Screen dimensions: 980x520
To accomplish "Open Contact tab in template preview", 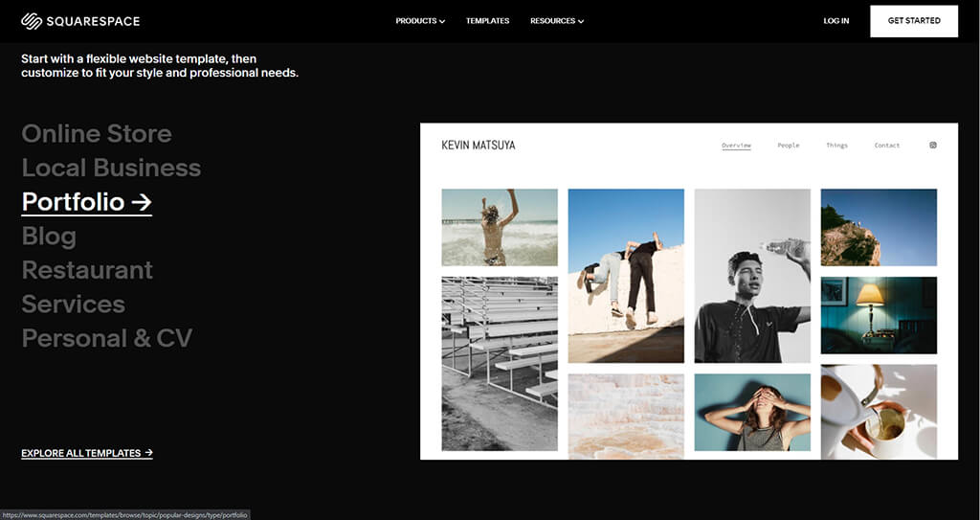I will (x=887, y=146).
